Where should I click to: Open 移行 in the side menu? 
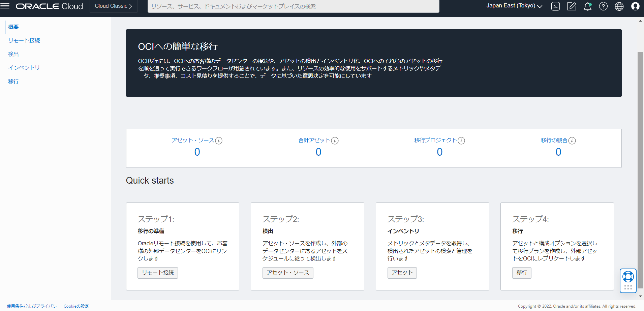[x=13, y=82]
